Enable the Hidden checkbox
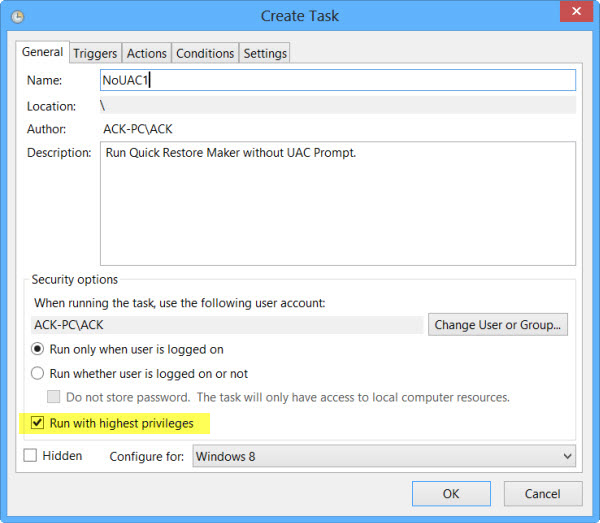Screen dimensions: 600x523 click(x=30, y=456)
